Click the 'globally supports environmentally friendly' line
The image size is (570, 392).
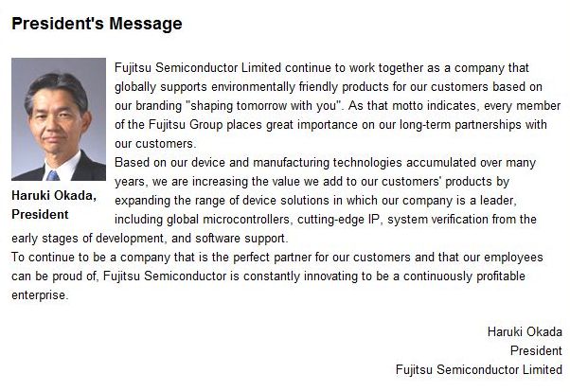[329, 87]
